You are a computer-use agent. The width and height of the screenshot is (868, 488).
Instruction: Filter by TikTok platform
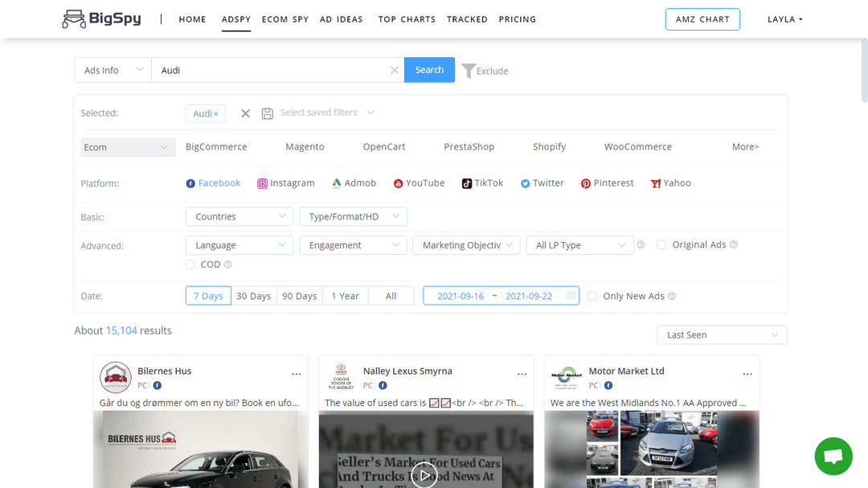[483, 183]
